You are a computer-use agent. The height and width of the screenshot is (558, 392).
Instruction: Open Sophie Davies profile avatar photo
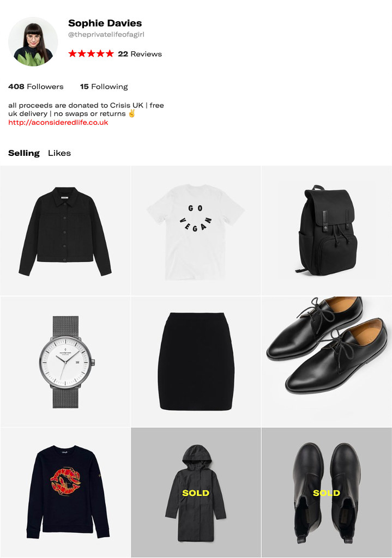33,41
